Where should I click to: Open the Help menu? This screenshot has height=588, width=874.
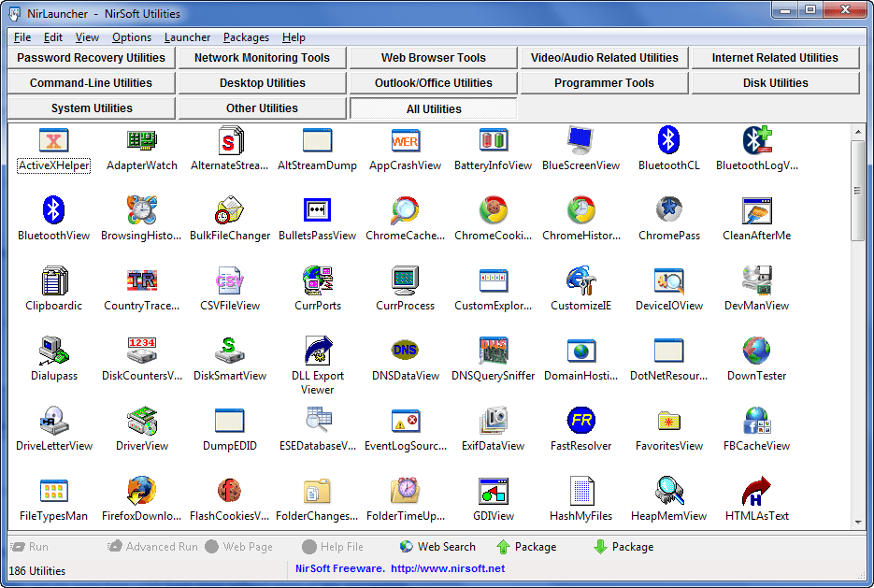coord(294,37)
